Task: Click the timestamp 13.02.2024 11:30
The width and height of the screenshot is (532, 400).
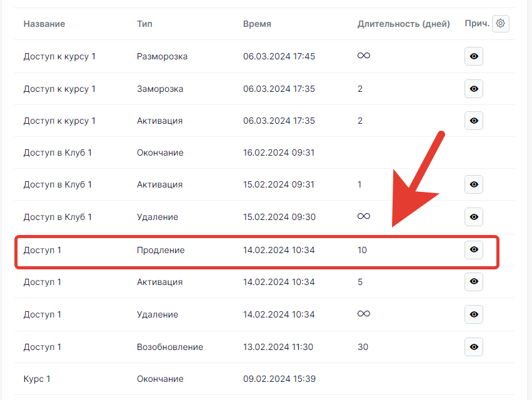Action: pyautogui.click(x=278, y=347)
